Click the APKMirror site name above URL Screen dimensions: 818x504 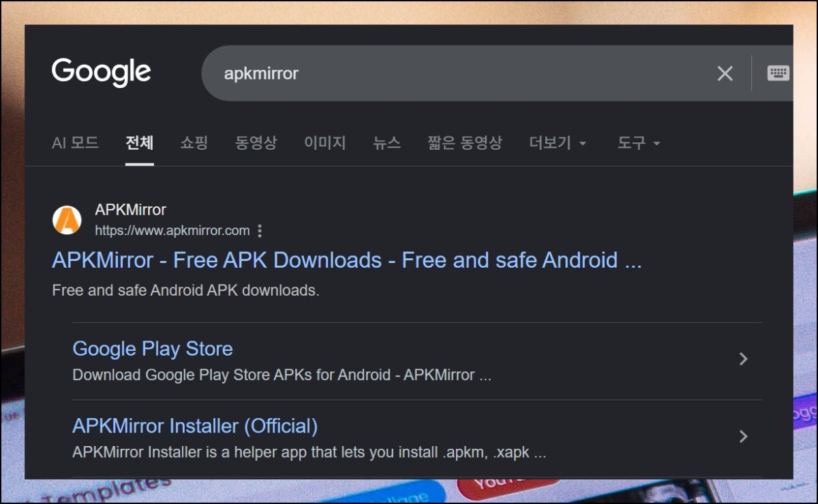(130, 210)
